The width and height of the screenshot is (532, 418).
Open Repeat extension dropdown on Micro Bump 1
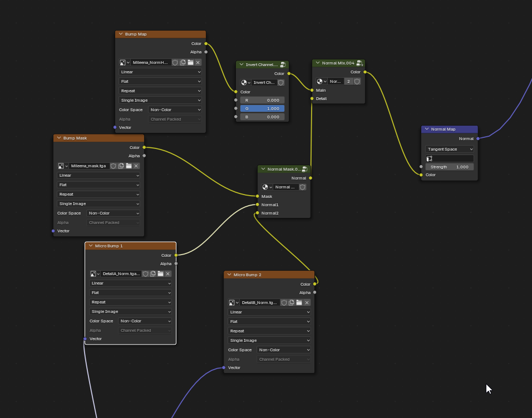pos(131,302)
